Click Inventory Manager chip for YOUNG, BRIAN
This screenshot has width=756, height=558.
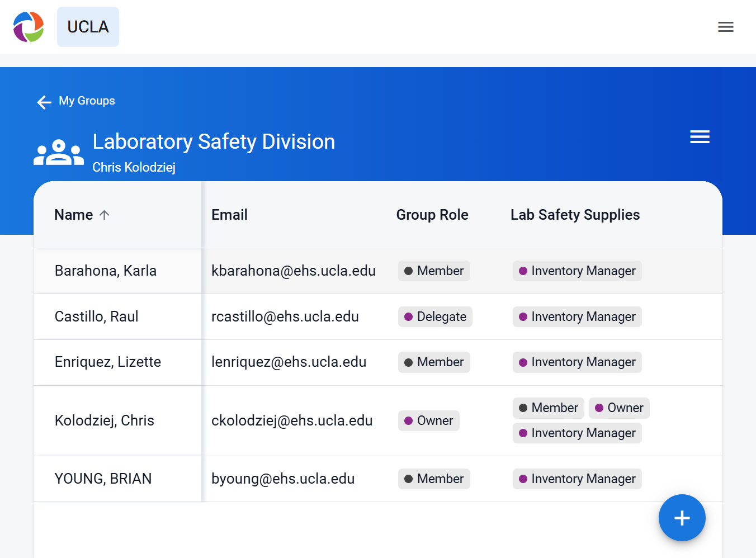577,479
